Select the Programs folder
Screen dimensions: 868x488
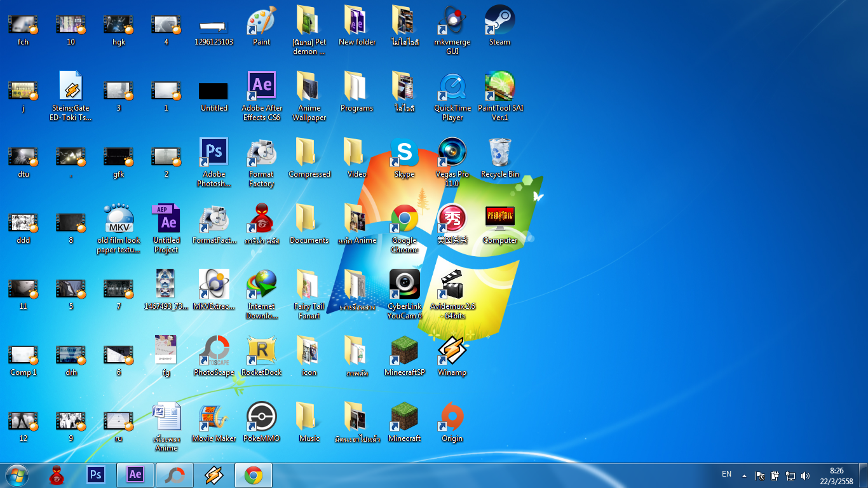tap(356, 92)
